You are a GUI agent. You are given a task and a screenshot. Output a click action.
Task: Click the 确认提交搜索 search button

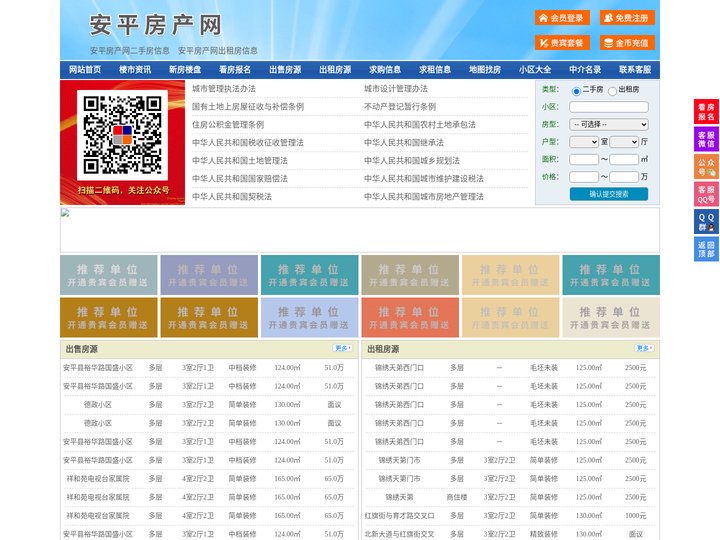pyautogui.click(x=609, y=194)
